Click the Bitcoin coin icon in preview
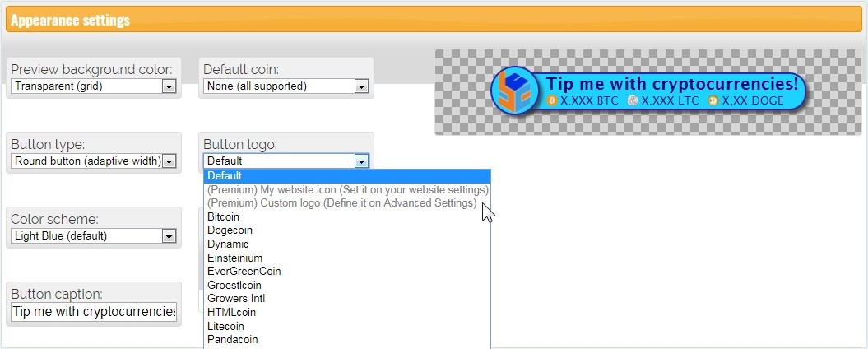 tap(552, 100)
